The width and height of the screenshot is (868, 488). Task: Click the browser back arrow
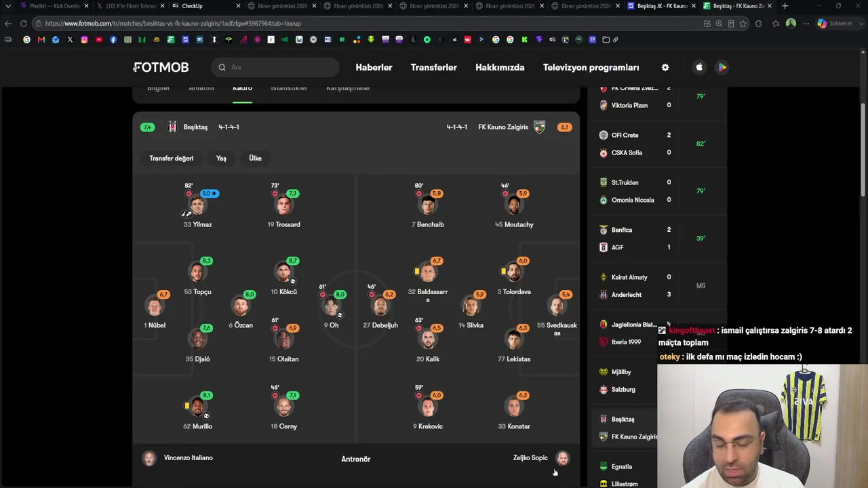(8, 23)
